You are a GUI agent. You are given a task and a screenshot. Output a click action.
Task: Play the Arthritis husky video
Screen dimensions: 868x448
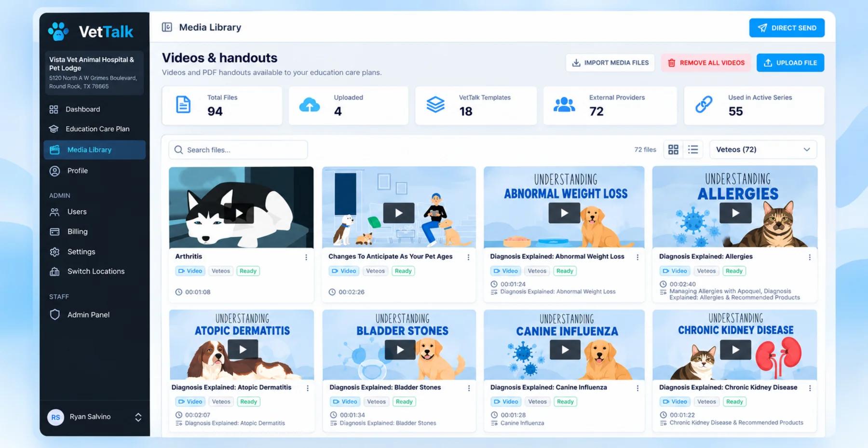pyautogui.click(x=239, y=213)
